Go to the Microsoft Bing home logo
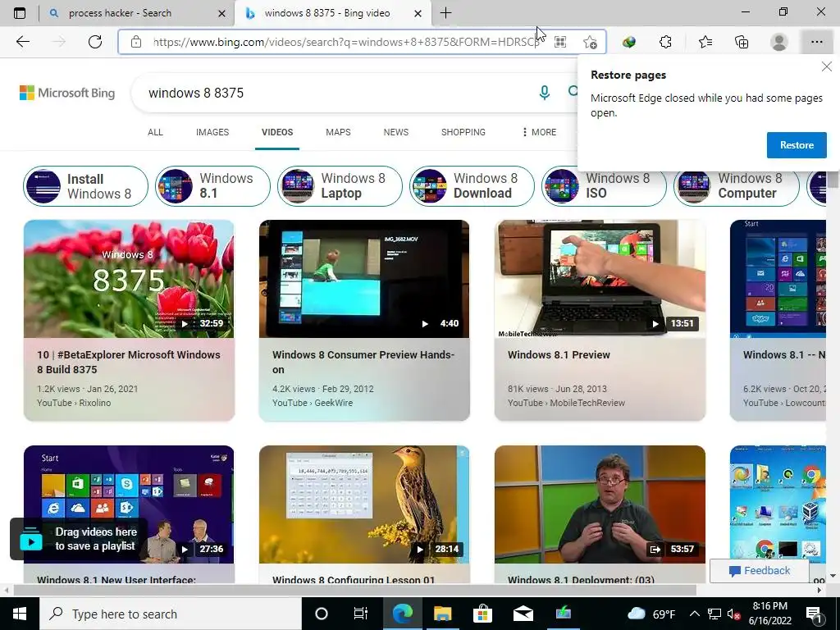 point(67,93)
